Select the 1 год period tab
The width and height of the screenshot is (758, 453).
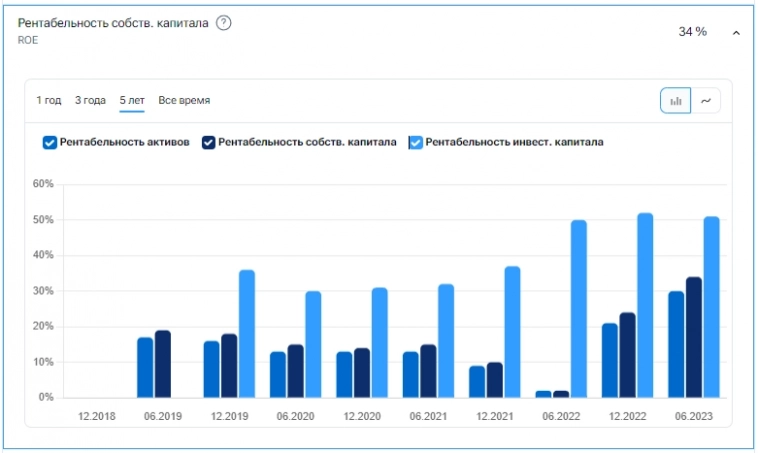[x=48, y=101]
